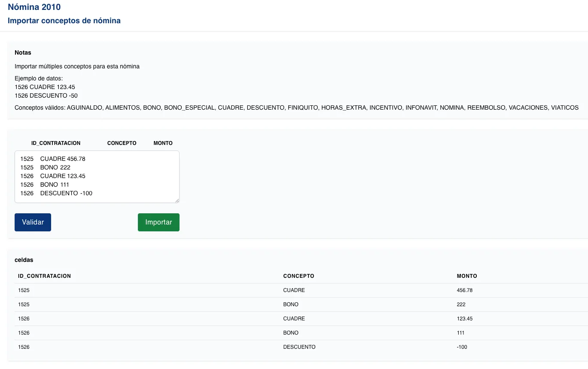Select the DESCUENTO cell in the table

tap(299, 347)
